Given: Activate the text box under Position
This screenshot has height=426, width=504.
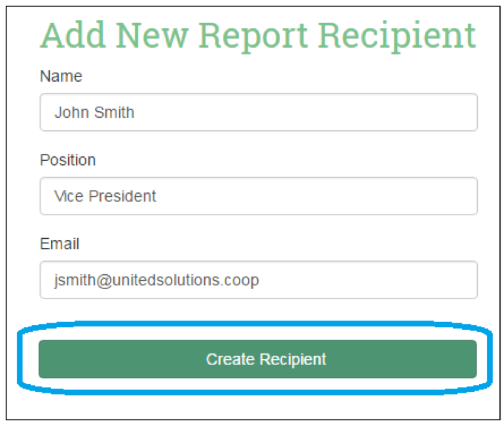Looking at the screenshot, I should pyautogui.click(x=258, y=196).
